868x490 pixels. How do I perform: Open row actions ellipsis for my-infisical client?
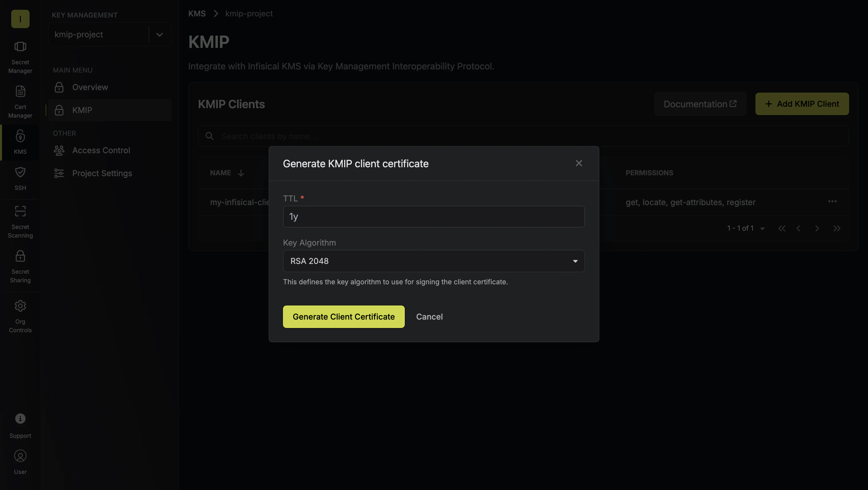point(832,201)
